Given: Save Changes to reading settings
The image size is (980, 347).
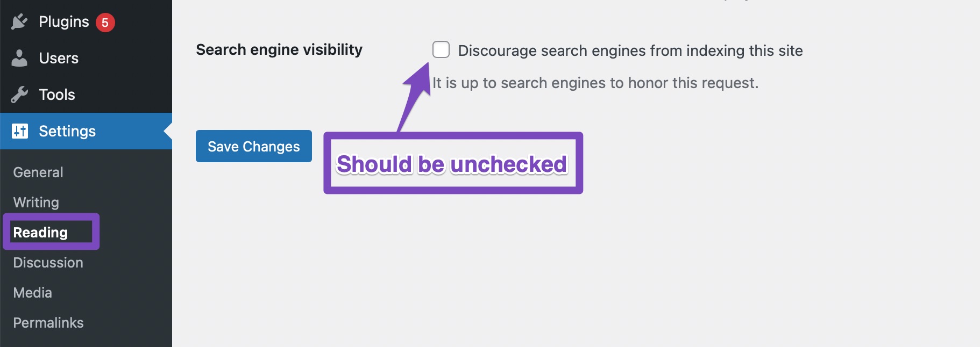Looking at the screenshot, I should pos(254,146).
